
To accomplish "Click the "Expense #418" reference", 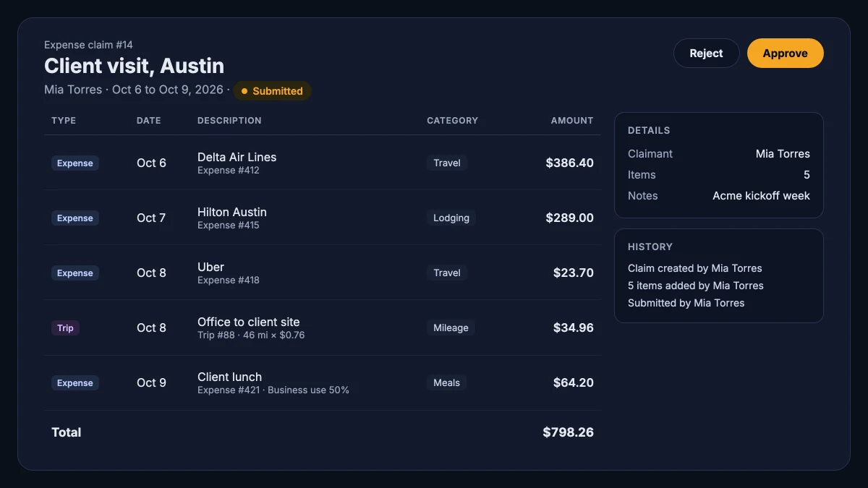I will pyautogui.click(x=229, y=281).
